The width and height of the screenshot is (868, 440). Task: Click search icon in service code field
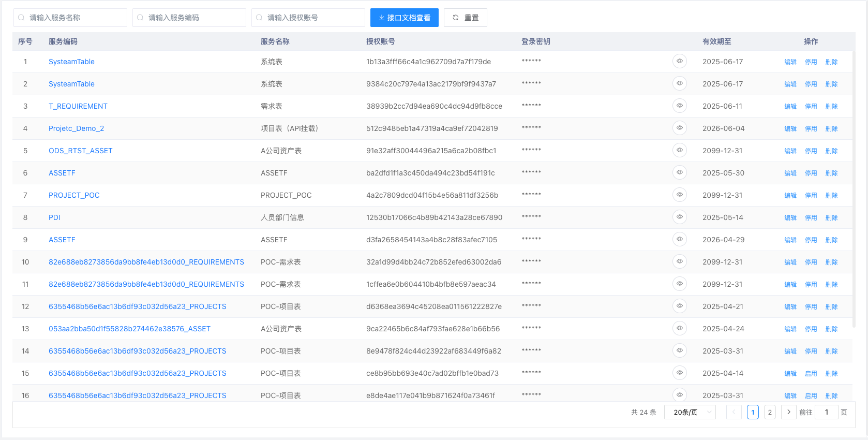(x=140, y=18)
